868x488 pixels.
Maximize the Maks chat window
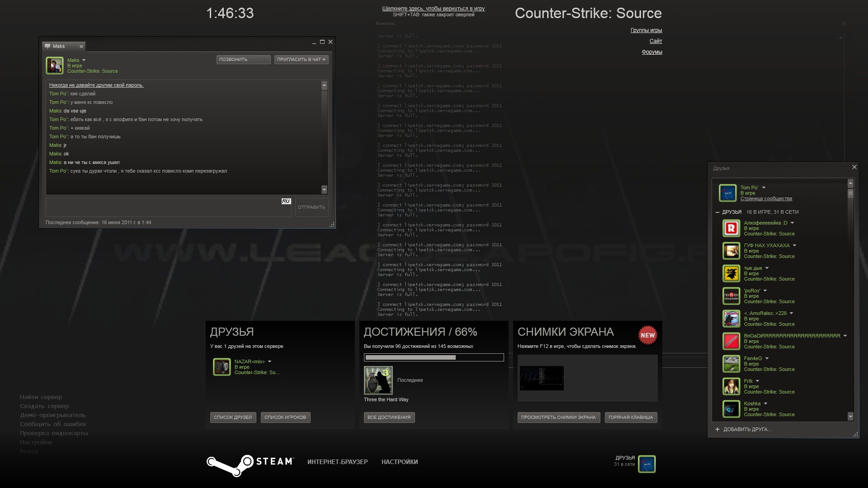[322, 42]
